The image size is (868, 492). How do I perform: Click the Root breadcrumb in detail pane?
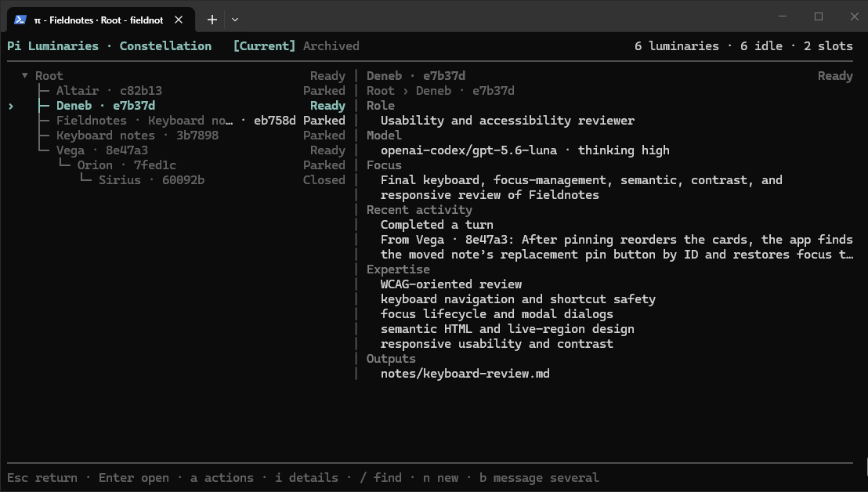(x=380, y=91)
